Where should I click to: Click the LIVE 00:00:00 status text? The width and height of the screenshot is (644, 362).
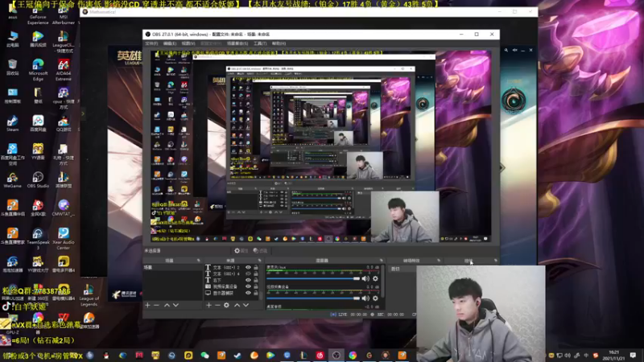click(353, 315)
